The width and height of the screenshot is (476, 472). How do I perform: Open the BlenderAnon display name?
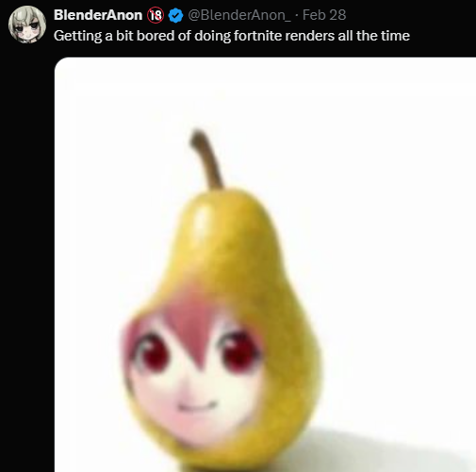98,15
